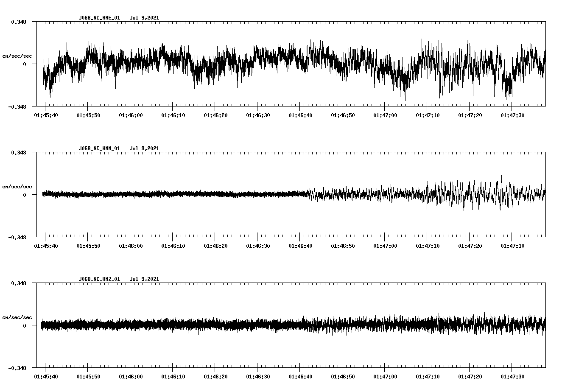Click the cm/sec/sec unit label of HNZ plot
The height and width of the screenshot is (392, 576).
[17, 317]
